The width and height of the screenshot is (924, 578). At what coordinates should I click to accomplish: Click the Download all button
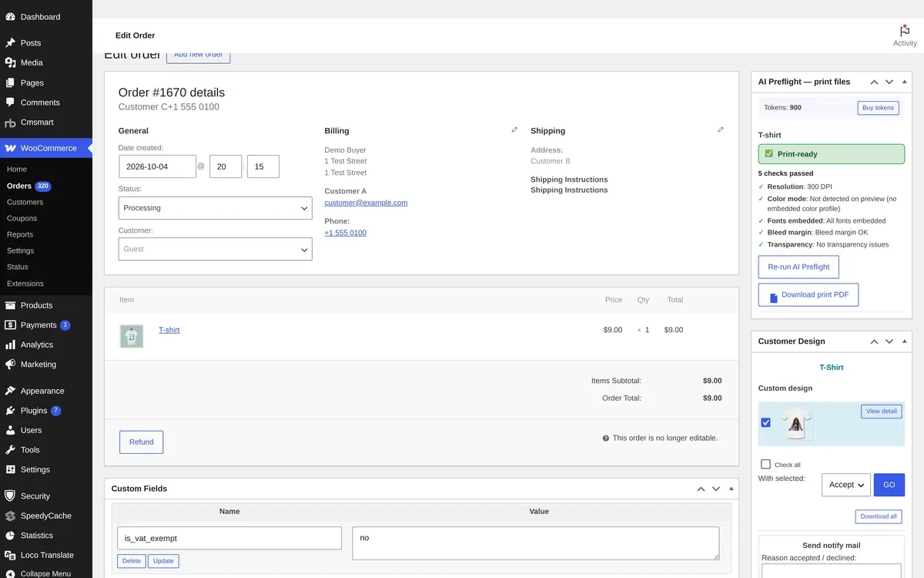(x=879, y=516)
